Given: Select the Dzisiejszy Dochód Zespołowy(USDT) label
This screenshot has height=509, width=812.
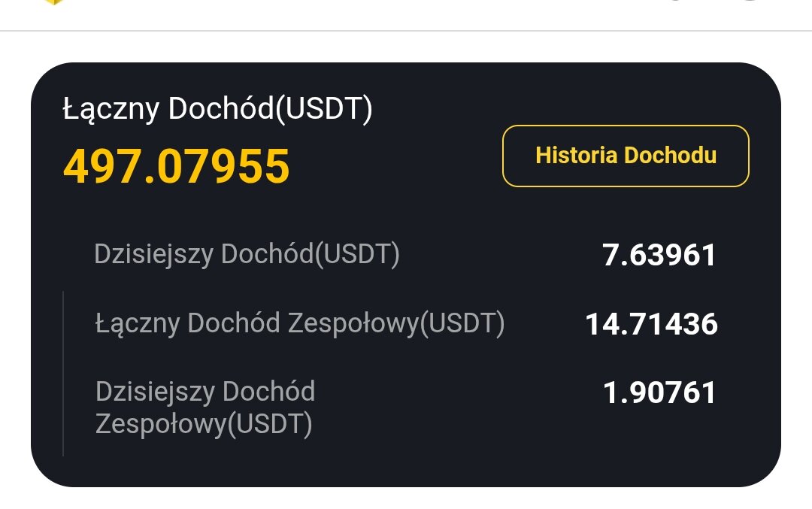Looking at the screenshot, I should [205, 408].
